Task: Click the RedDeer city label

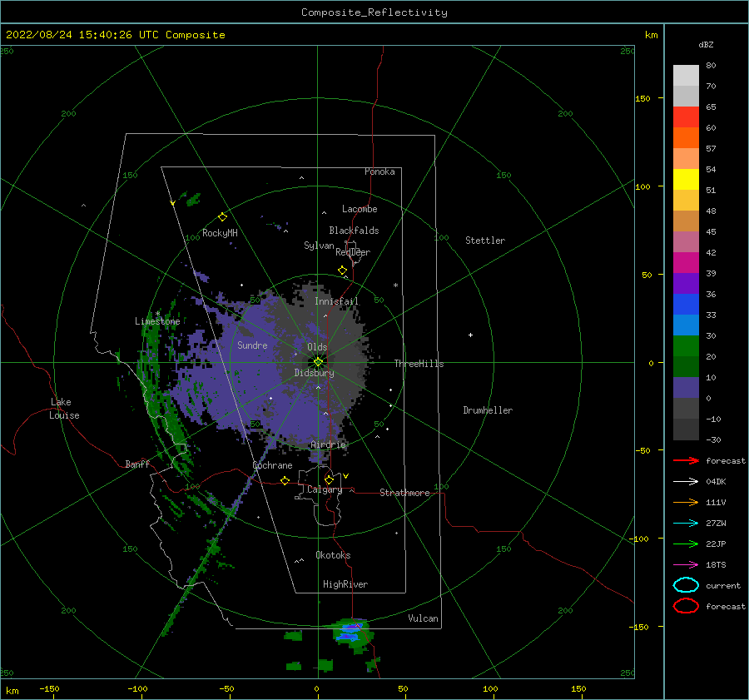Action: (353, 252)
